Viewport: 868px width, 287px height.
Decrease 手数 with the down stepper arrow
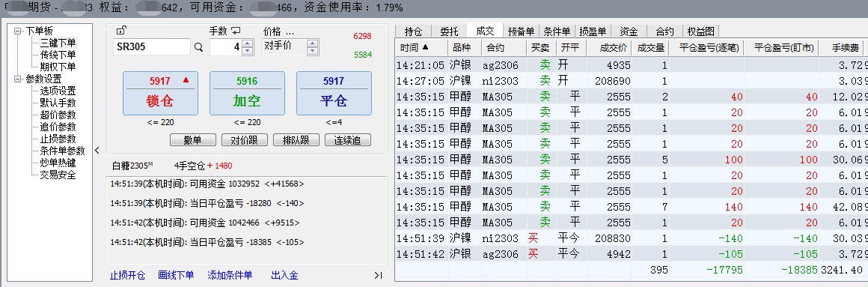248,51
